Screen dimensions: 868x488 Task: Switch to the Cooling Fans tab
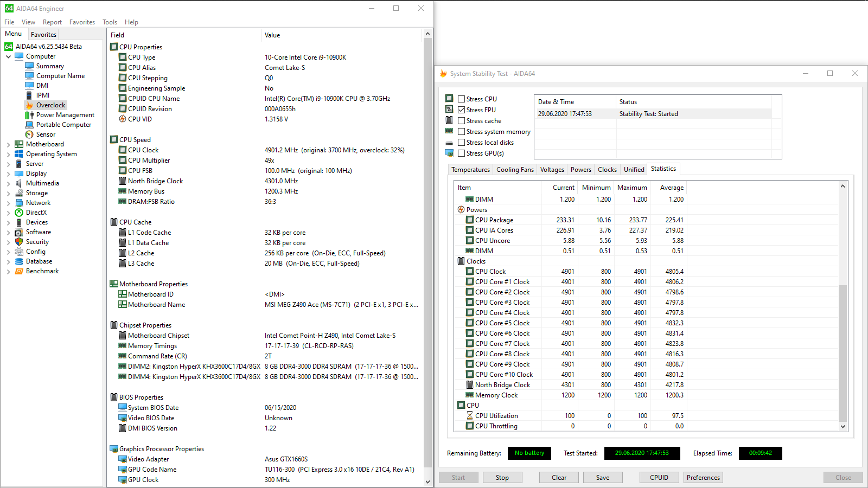click(515, 170)
